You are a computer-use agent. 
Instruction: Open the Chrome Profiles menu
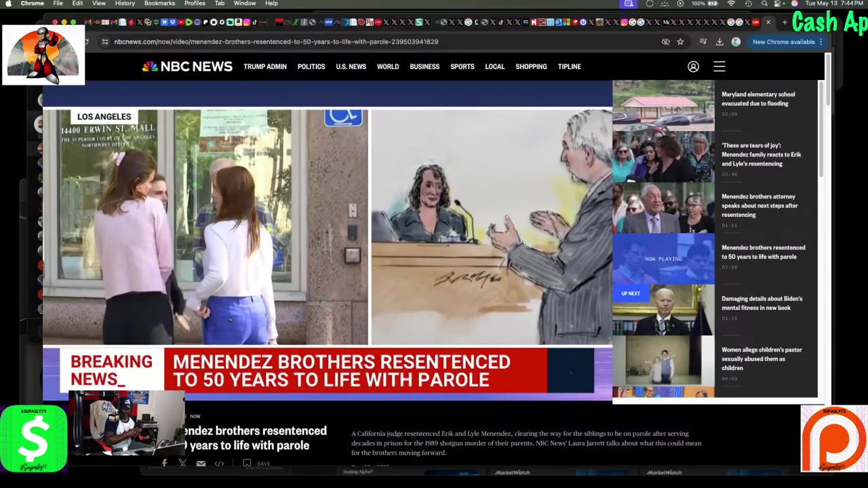195,3
